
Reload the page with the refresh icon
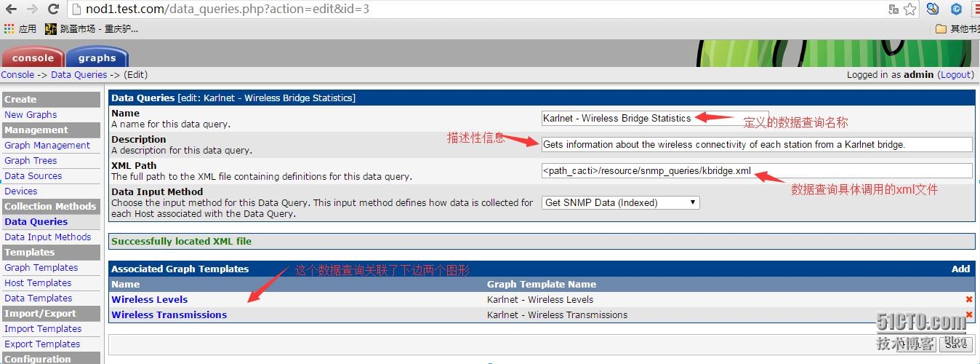click(x=53, y=9)
